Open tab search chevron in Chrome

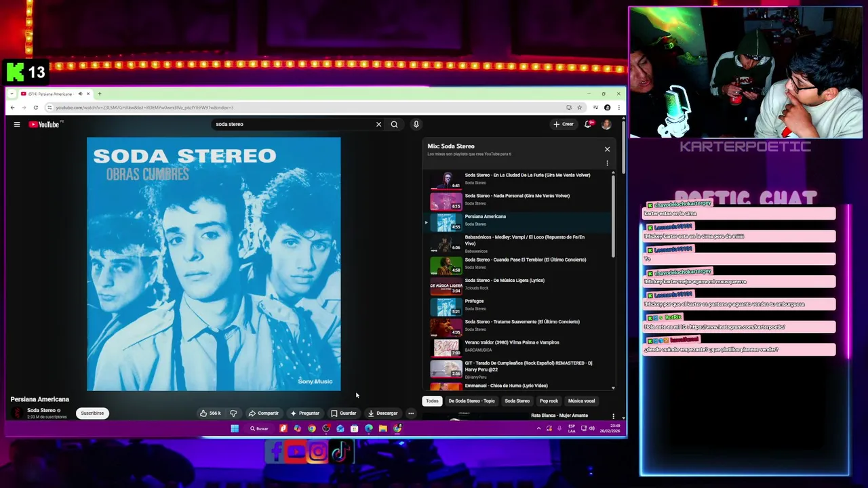tap(12, 94)
